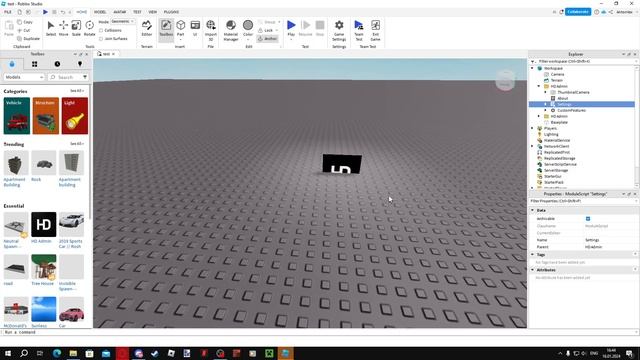The width and height of the screenshot is (640, 360).
Task: Select the Tree House toolbox thumbnail
Action: coord(44,267)
